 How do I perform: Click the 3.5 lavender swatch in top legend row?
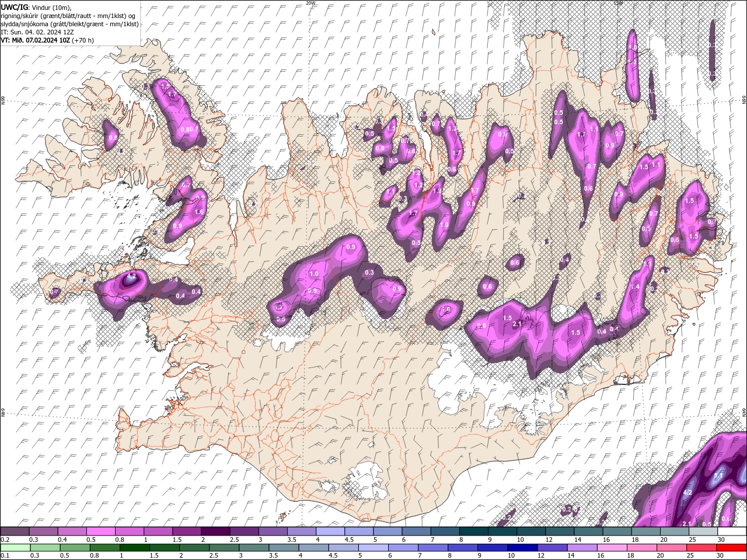click(302, 531)
